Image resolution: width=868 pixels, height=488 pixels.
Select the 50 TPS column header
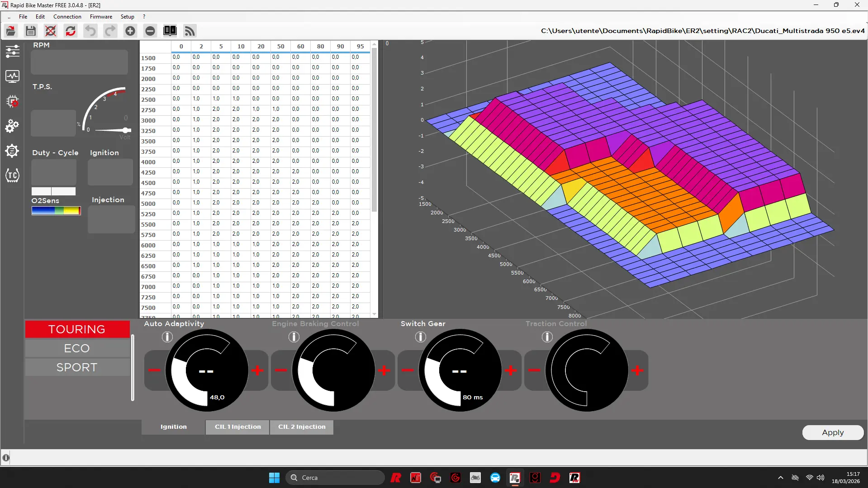[281, 46]
